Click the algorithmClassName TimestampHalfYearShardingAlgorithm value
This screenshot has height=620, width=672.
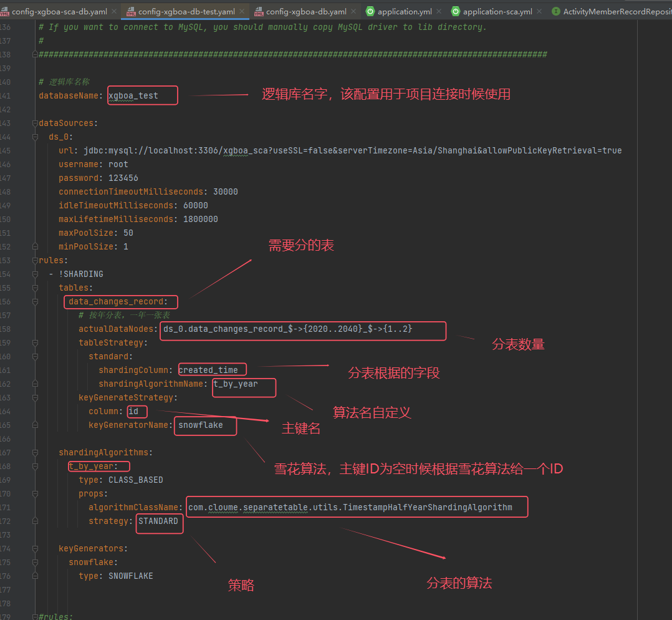pyautogui.click(x=350, y=508)
